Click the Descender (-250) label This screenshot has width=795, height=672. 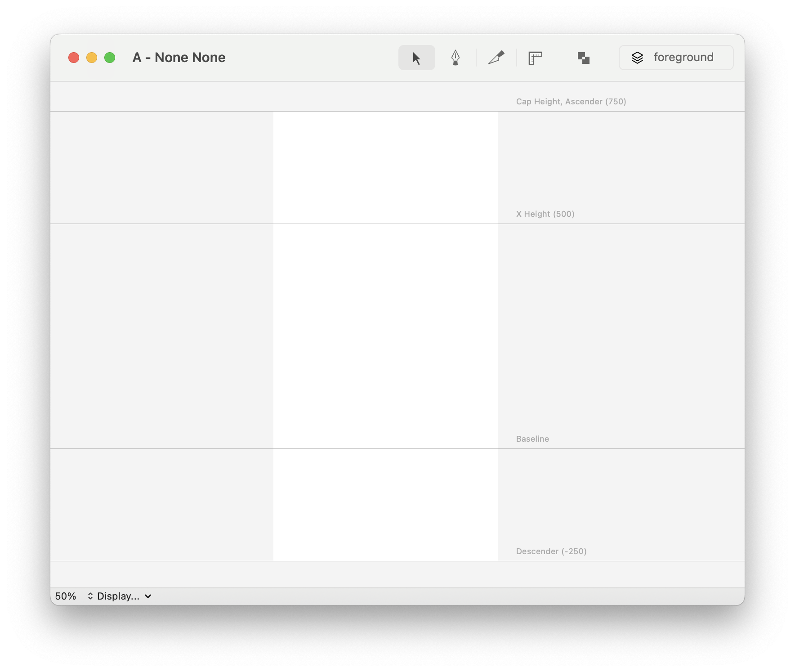click(x=551, y=551)
